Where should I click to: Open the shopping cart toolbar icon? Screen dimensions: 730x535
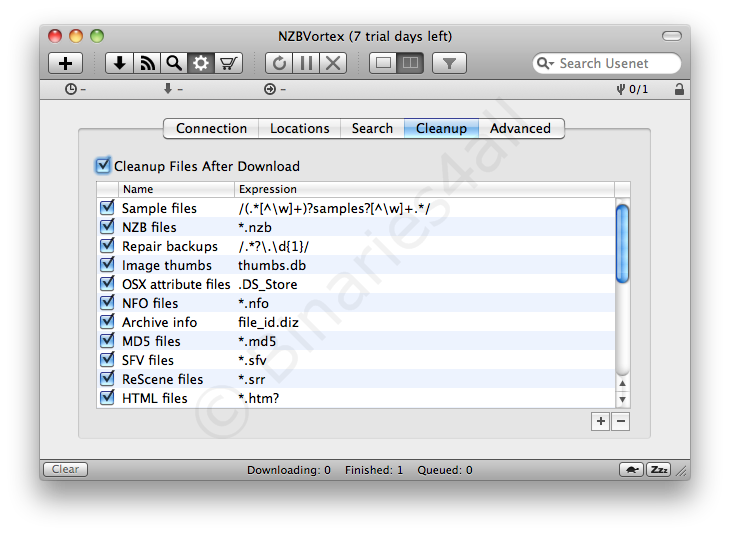pos(229,63)
